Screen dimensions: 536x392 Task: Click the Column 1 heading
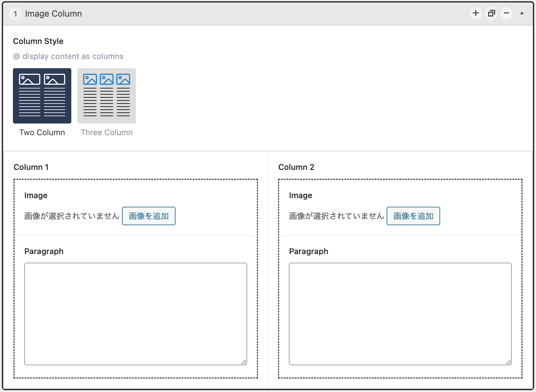[31, 167]
